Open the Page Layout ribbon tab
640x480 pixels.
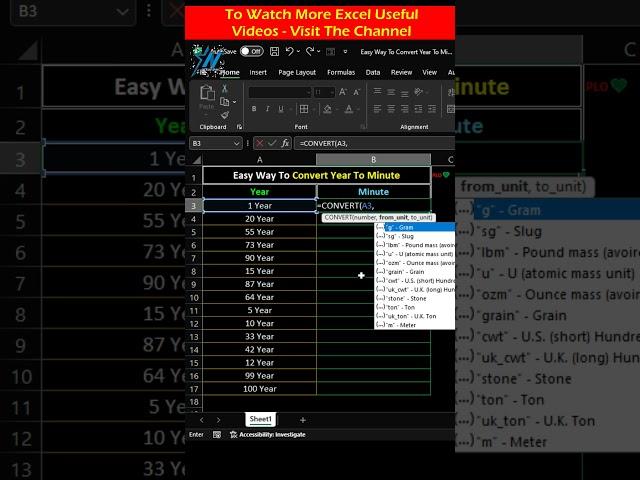tap(297, 72)
